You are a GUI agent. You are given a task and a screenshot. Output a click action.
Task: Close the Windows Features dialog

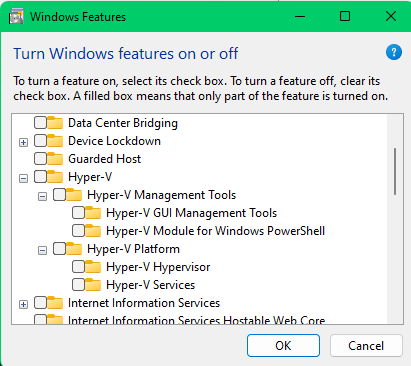pyautogui.click(x=391, y=16)
